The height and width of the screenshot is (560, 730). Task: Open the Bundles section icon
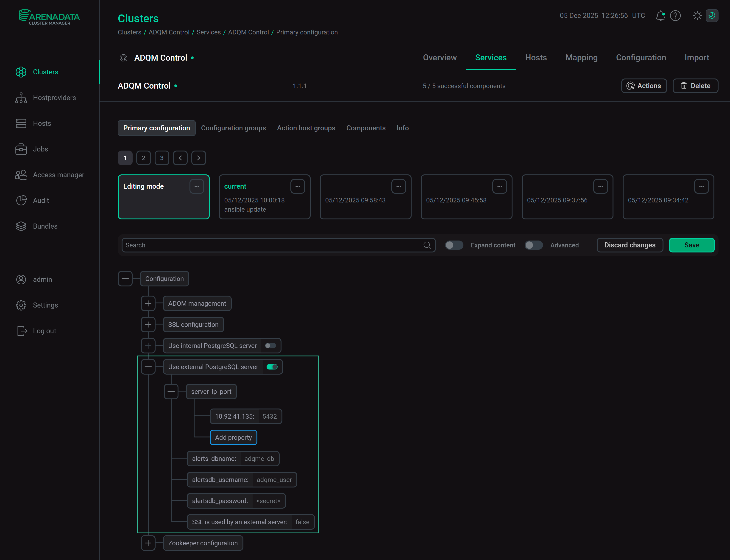point(21,226)
